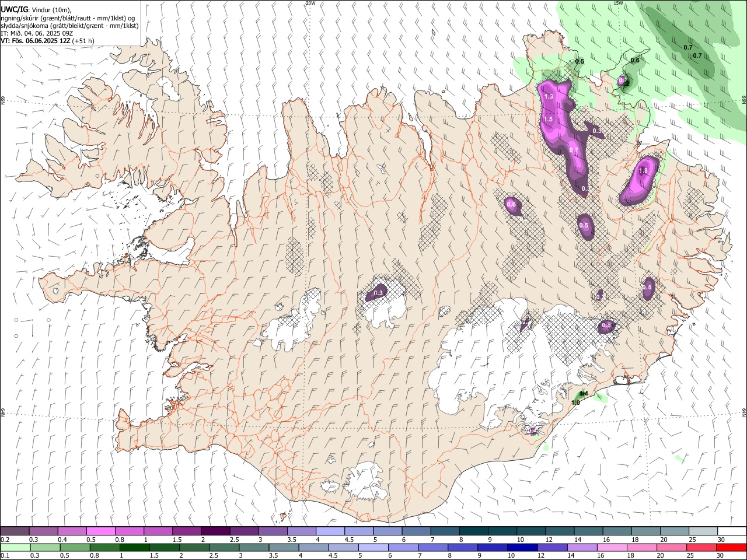Click the 15W longitude label
747x560 pixels.
coord(618,3)
